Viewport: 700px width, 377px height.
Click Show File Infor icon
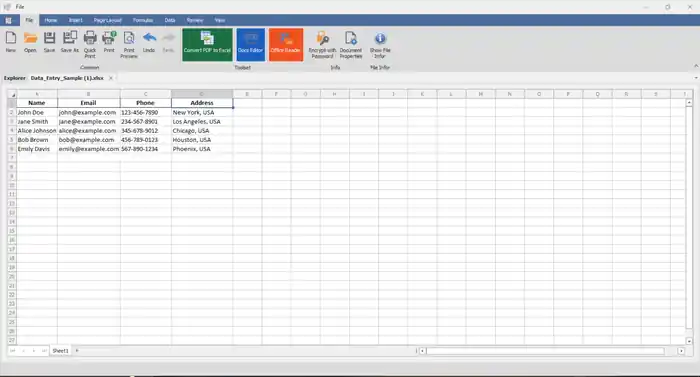[380, 44]
